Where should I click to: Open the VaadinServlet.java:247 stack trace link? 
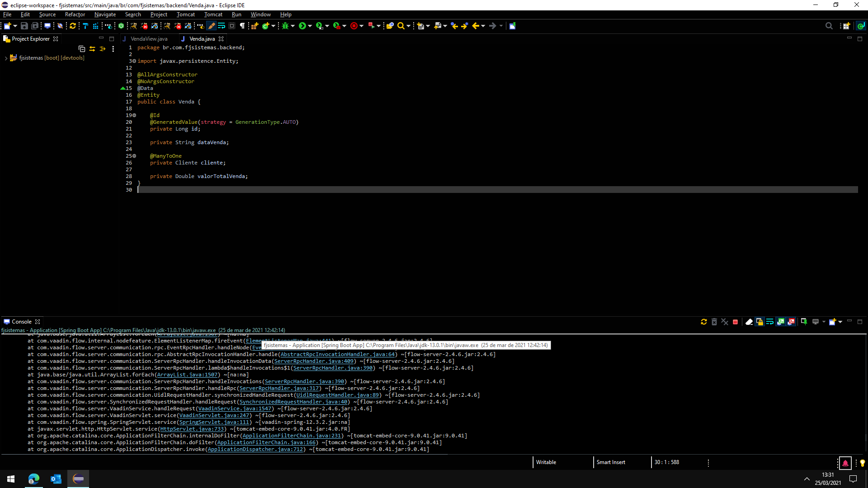(x=214, y=415)
